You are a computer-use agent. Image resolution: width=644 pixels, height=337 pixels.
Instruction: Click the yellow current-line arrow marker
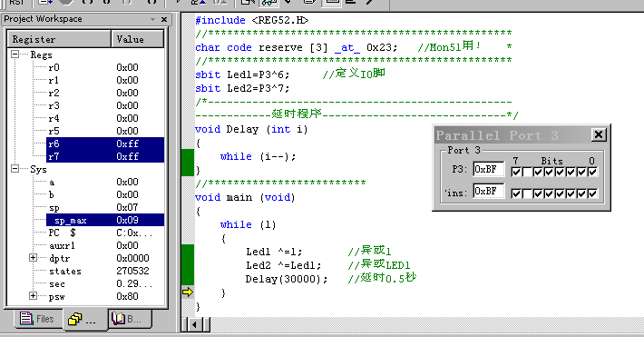[x=188, y=292]
